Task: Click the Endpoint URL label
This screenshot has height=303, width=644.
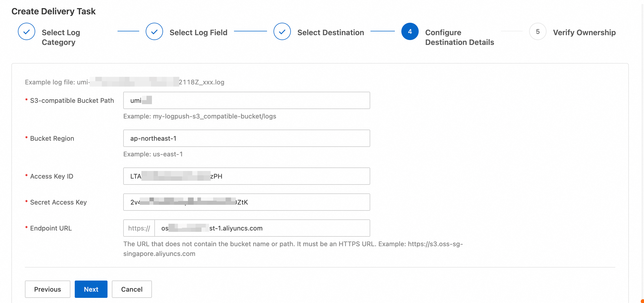Action: point(51,228)
